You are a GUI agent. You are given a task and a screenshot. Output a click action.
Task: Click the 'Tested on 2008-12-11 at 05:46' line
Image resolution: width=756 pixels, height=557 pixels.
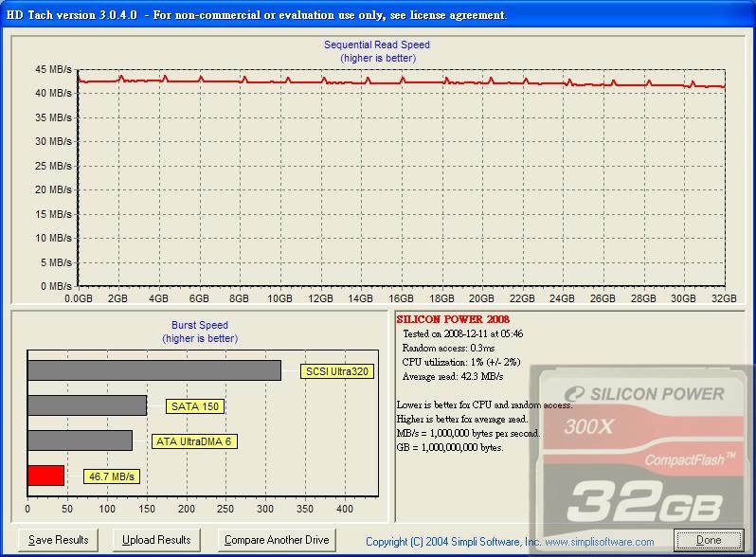[463, 333]
